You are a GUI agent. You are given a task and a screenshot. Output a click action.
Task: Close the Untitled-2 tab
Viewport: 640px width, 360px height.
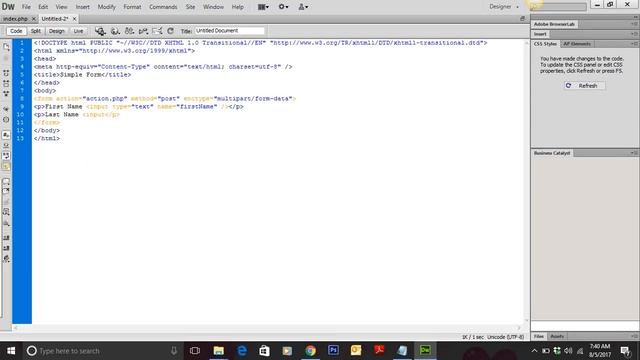point(74,19)
